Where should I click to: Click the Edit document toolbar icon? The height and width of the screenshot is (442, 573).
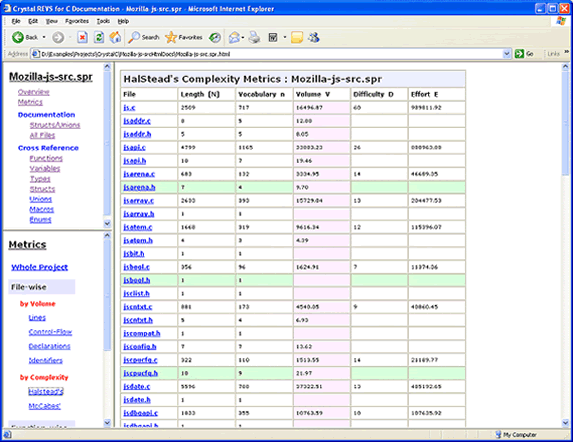[x=273, y=37]
